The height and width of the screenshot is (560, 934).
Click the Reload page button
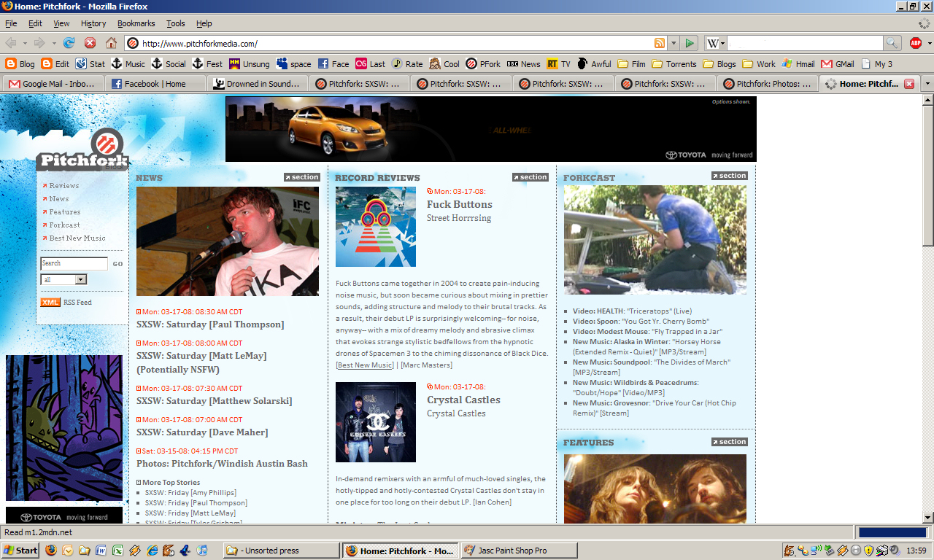[69, 43]
